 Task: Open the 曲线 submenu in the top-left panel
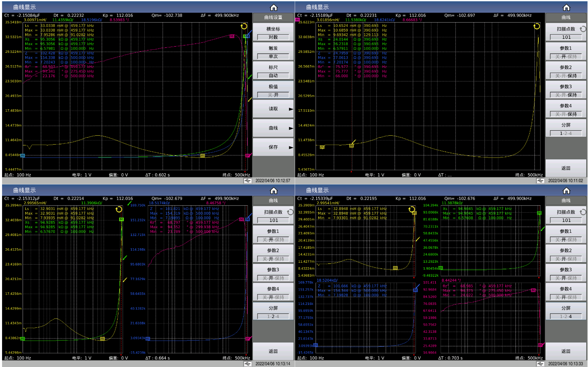[273, 128]
